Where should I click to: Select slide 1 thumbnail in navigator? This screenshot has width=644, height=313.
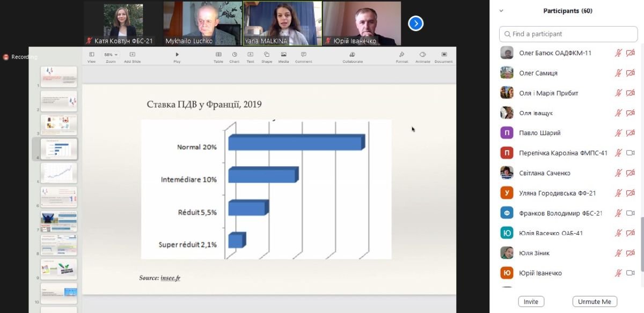coord(59,77)
